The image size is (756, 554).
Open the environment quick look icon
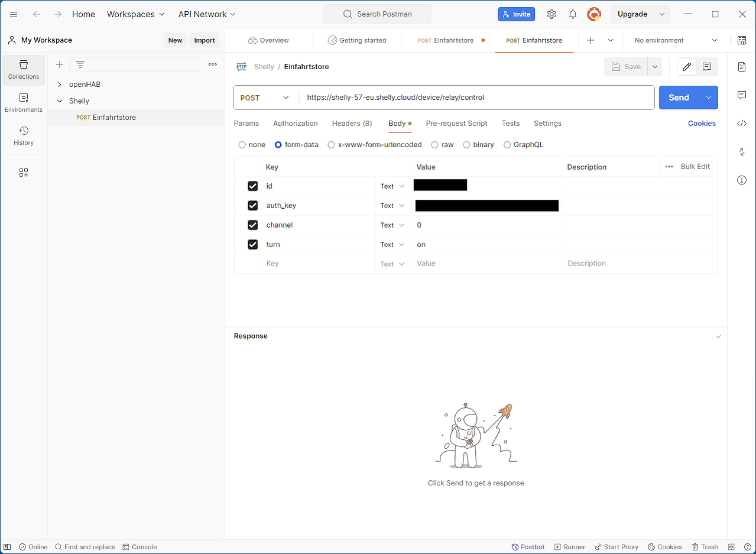[742, 40]
